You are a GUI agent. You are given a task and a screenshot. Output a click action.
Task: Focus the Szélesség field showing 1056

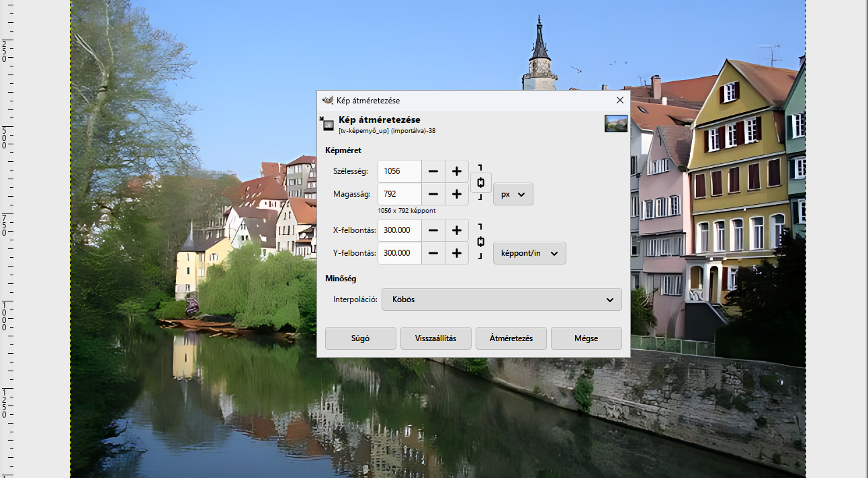click(x=400, y=171)
